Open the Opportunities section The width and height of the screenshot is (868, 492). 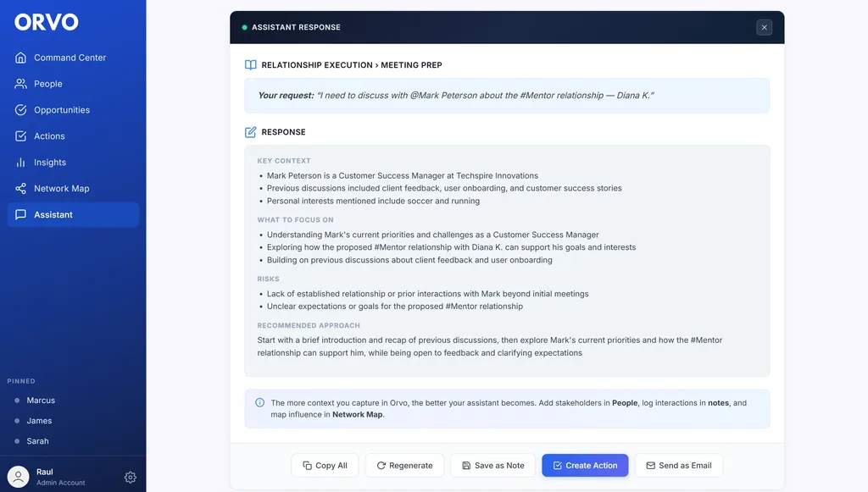click(20, 109)
